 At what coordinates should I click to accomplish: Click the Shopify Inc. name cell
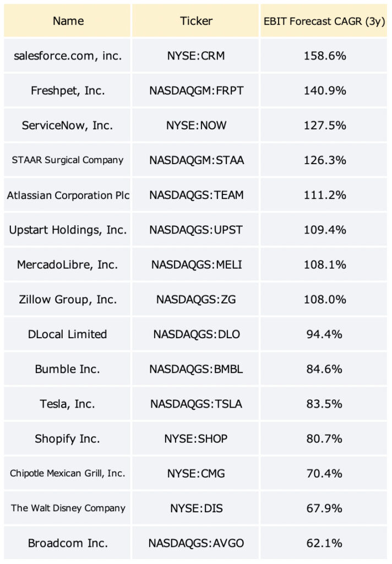(67, 439)
